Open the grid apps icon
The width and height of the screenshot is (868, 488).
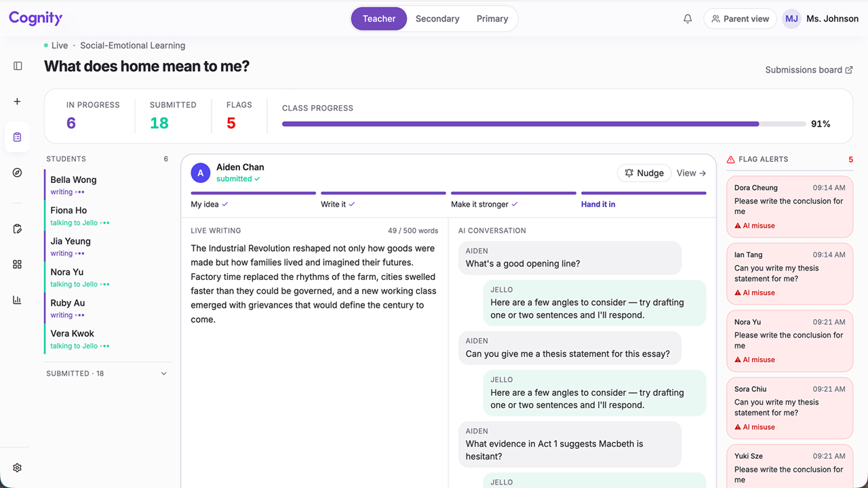18,264
